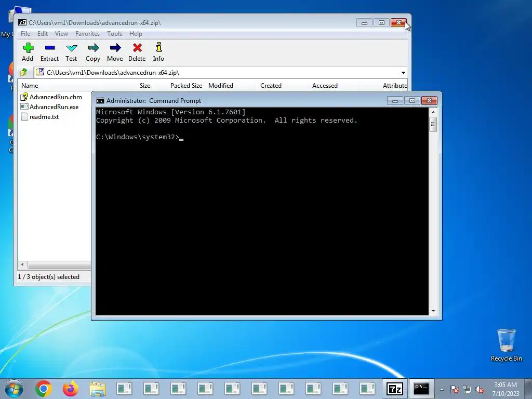Click the Move toolbar icon

pyautogui.click(x=115, y=52)
